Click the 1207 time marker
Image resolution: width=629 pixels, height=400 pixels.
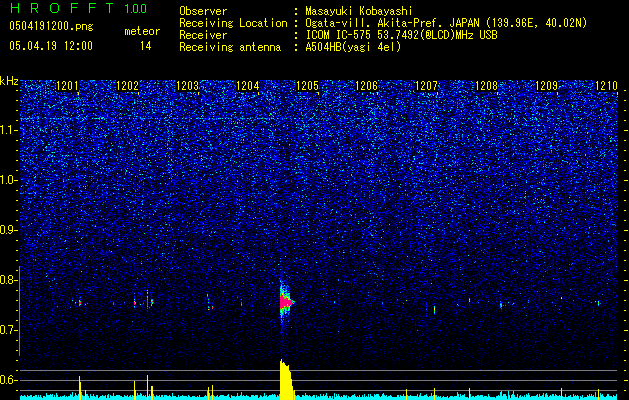426,86
